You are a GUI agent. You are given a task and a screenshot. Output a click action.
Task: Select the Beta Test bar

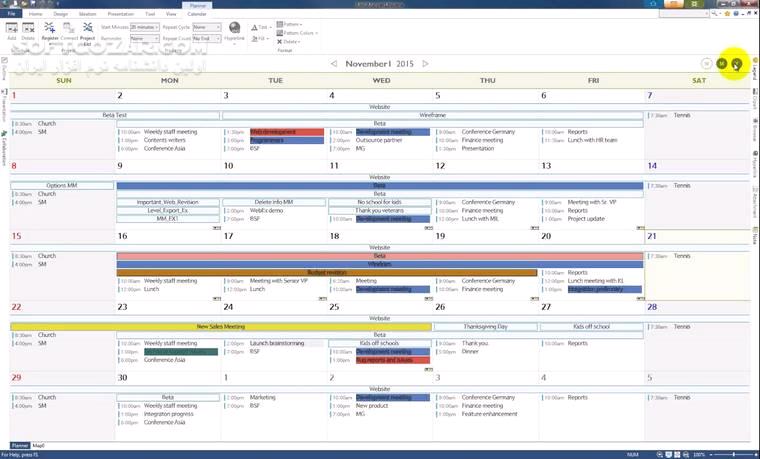pyautogui.click(x=115, y=115)
